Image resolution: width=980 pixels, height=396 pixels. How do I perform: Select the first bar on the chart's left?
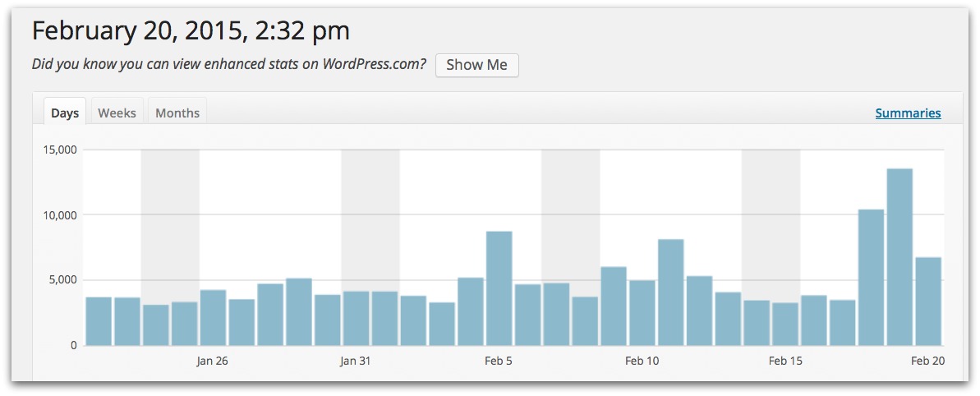tap(99, 321)
